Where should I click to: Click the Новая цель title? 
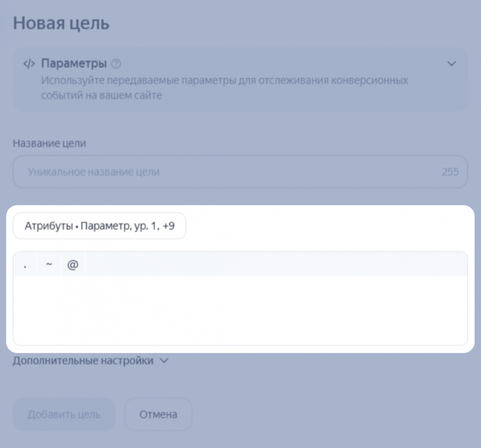pos(61,23)
